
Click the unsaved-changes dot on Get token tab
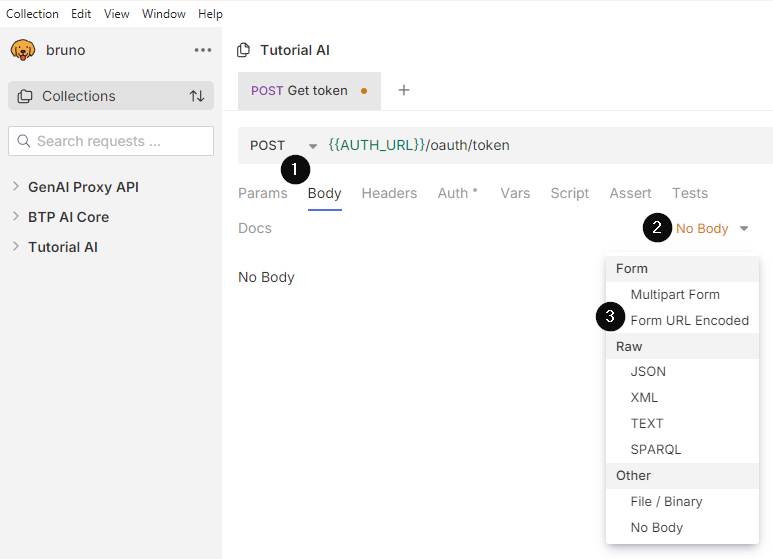point(364,91)
